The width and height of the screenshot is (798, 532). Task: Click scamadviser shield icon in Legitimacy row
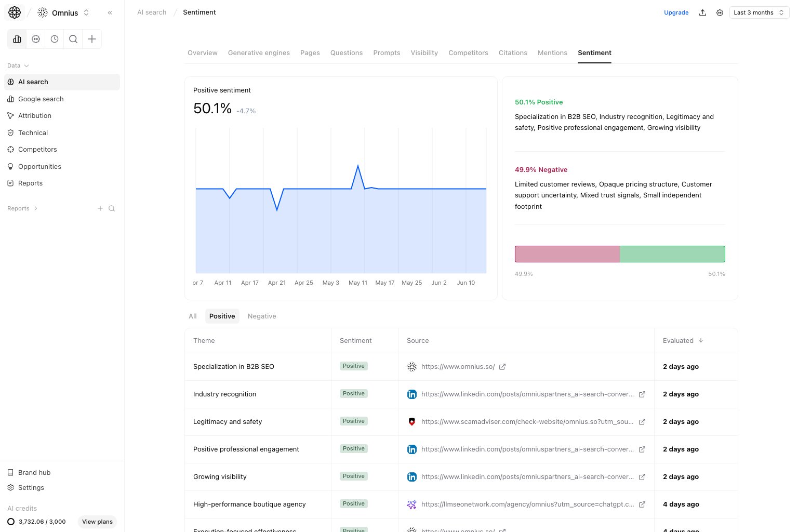pos(412,422)
